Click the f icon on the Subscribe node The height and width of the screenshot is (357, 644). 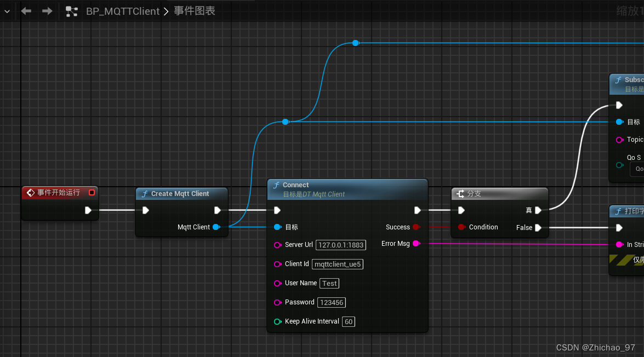619,79
